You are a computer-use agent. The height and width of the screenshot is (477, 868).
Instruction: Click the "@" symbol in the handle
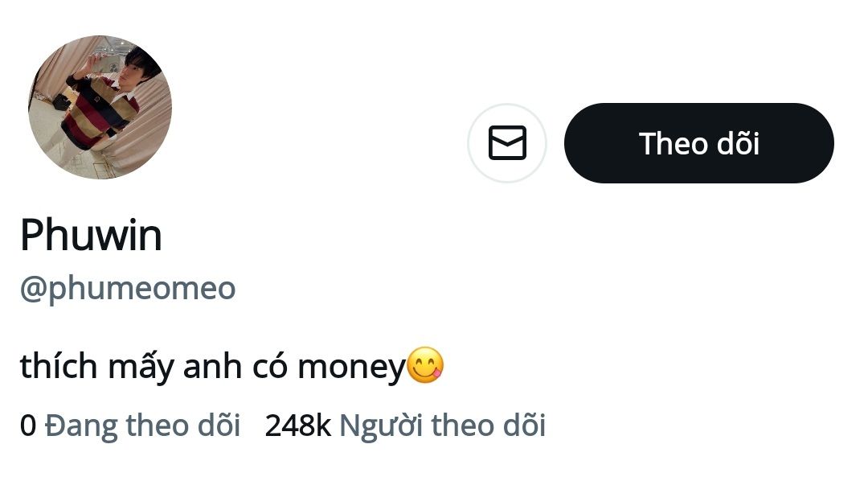[34, 289]
